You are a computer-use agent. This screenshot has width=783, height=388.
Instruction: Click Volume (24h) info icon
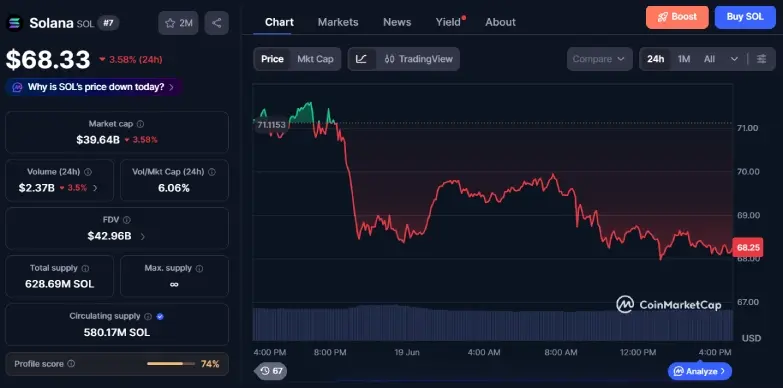point(88,172)
